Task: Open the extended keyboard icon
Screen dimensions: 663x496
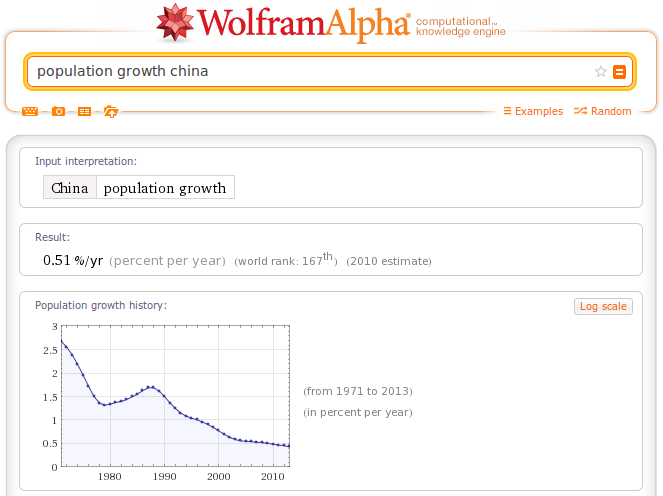Action: (30, 111)
